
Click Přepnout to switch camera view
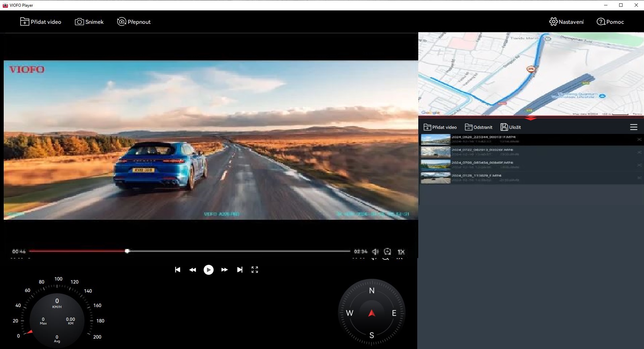(134, 22)
